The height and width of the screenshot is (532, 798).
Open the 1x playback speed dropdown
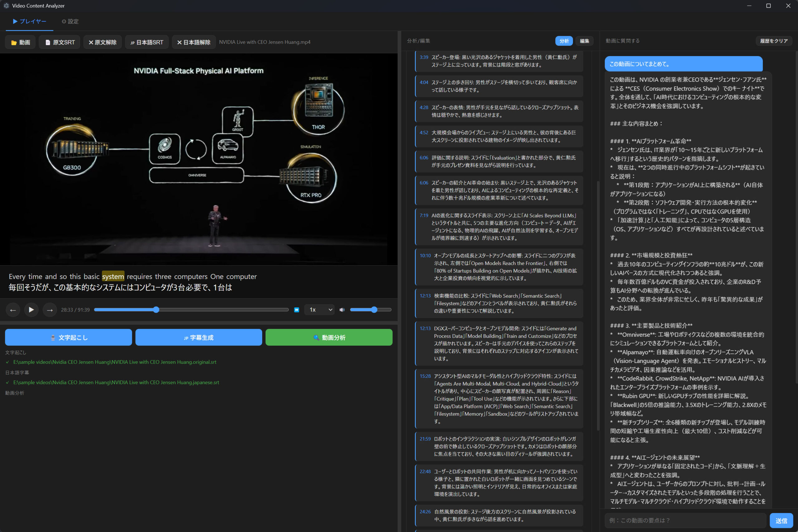[x=319, y=310]
